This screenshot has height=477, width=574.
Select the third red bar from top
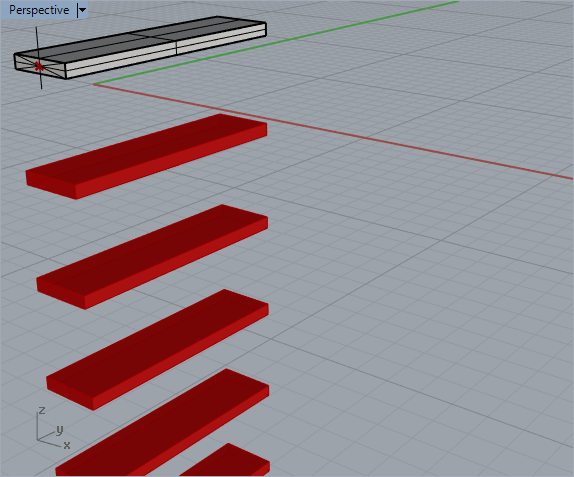(x=157, y=350)
